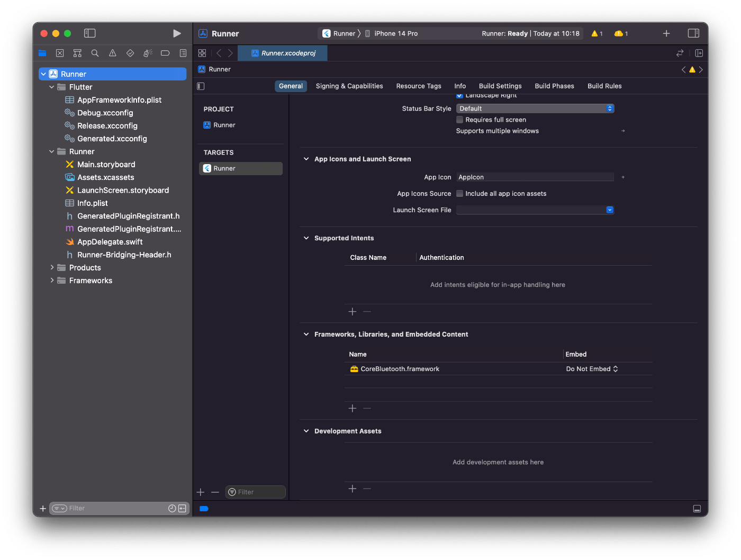Screen dimensions: 741x560
Task: Open the Issue navigator warning icon
Action: 112,53
